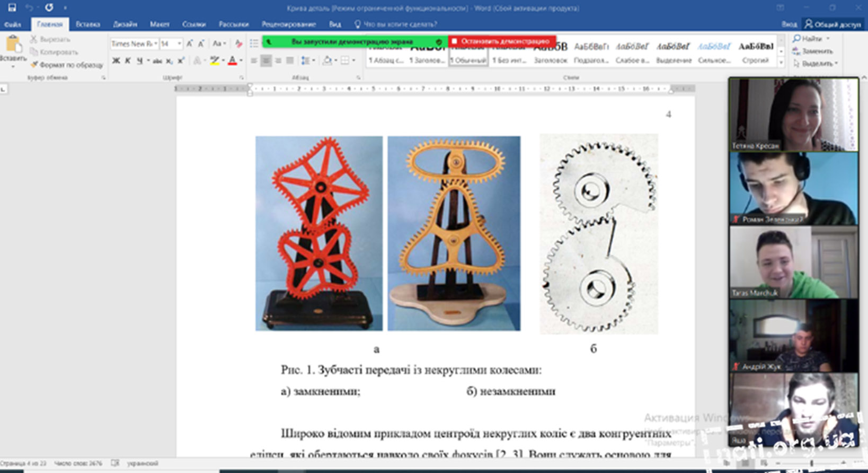Open the font name dropdown

coord(156,43)
